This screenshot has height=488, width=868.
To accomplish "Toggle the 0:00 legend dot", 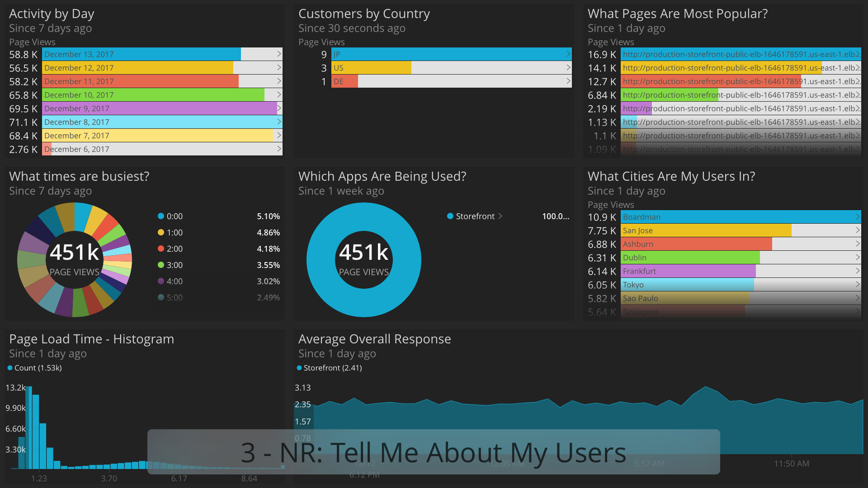I will point(160,216).
